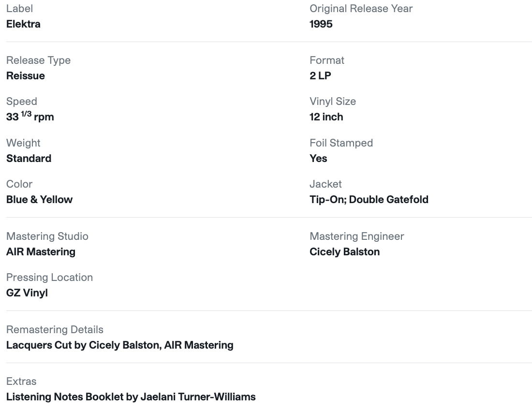Viewport: 532px width, 411px height.
Task: Click the GZ Vinyl pressing location
Action: click(x=27, y=293)
